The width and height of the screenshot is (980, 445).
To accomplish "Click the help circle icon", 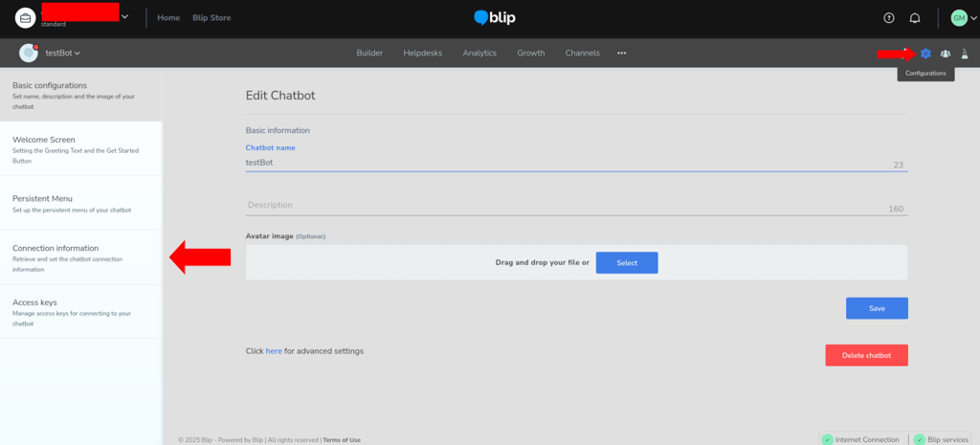I will click(888, 18).
